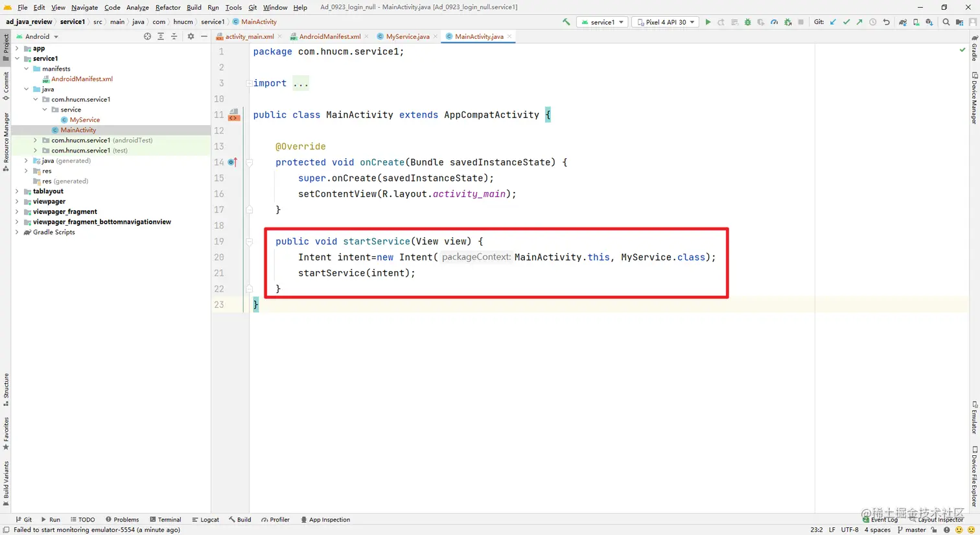Open the Terminal tool window
Image resolution: width=980 pixels, height=535 pixels.
tap(165, 519)
